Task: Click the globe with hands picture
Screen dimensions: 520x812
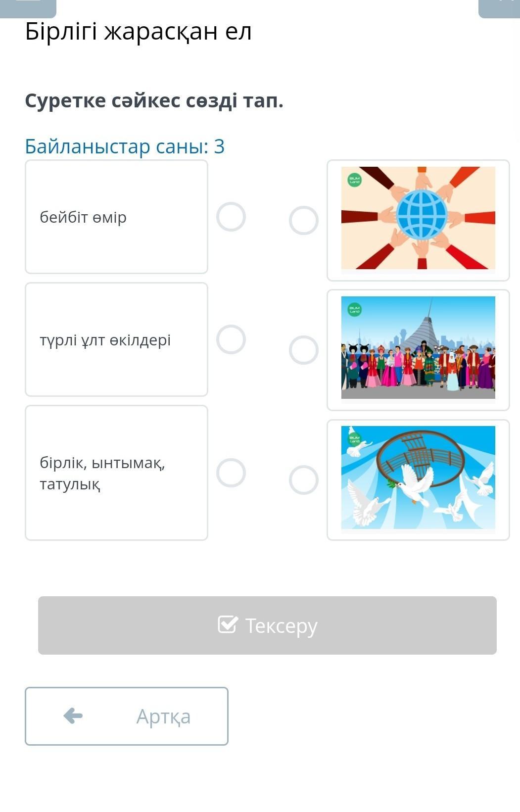Action: click(418, 218)
